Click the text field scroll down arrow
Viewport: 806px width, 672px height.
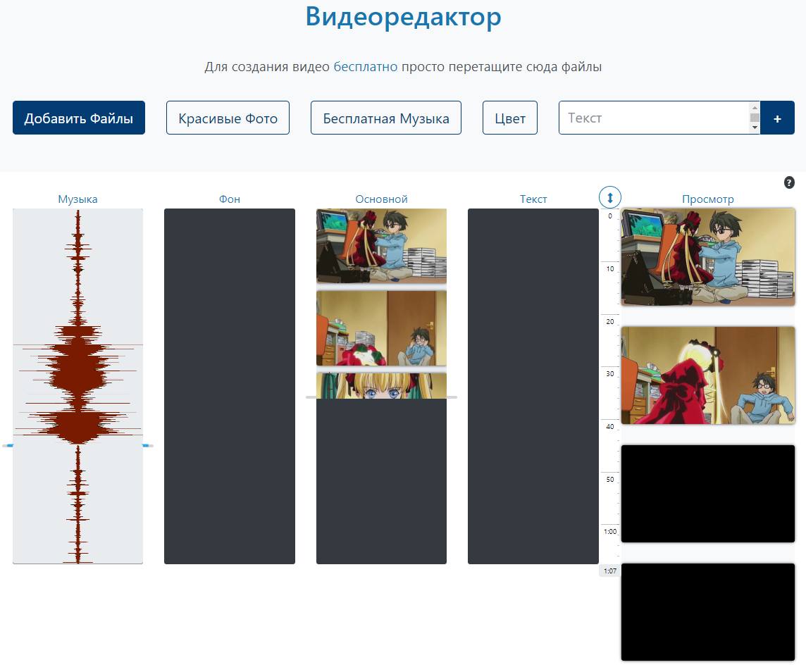755,127
